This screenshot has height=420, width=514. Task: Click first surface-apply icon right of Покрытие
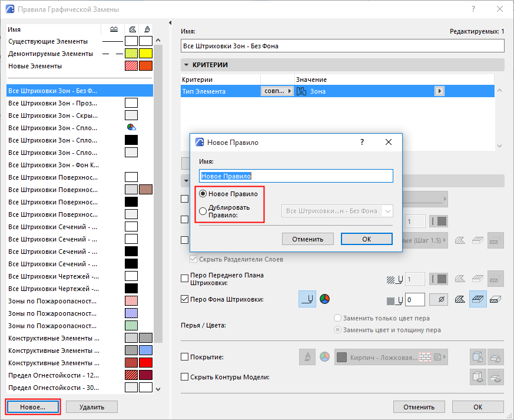(x=477, y=357)
